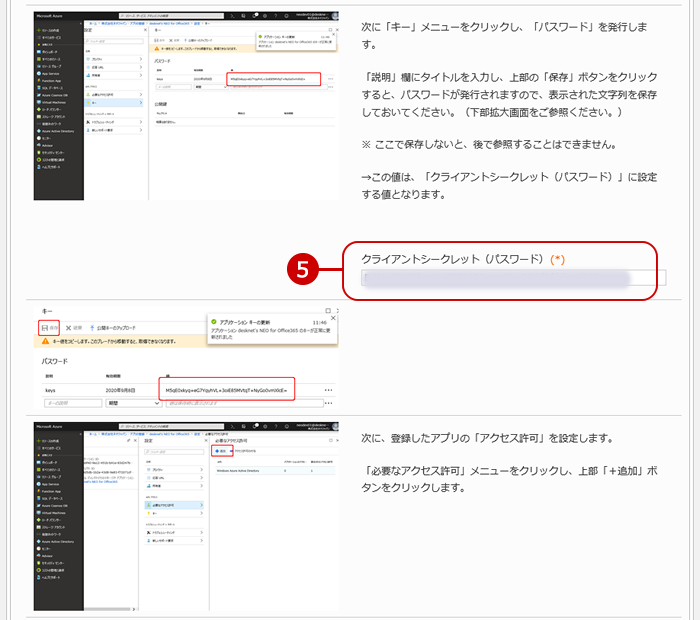The height and width of the screenshot is (620, 700).
Task: Click the highlighted 必要なアクセス許可 menu row in screenshot
Action: [x=174, y=505]
